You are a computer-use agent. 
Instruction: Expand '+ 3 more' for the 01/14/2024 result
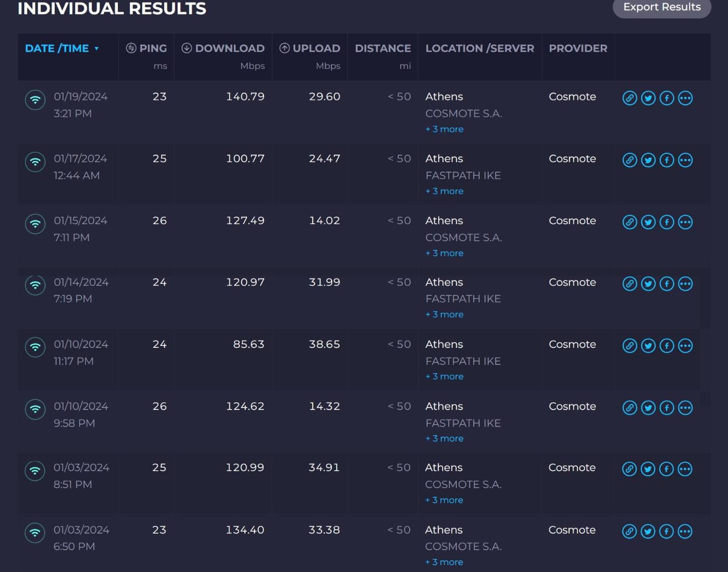pos(444,314)
